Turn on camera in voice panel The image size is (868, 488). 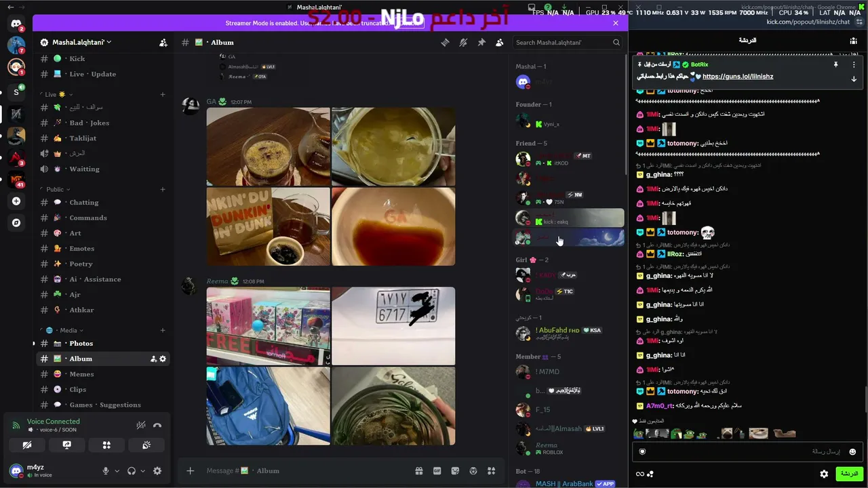click(x=26, y=445)
